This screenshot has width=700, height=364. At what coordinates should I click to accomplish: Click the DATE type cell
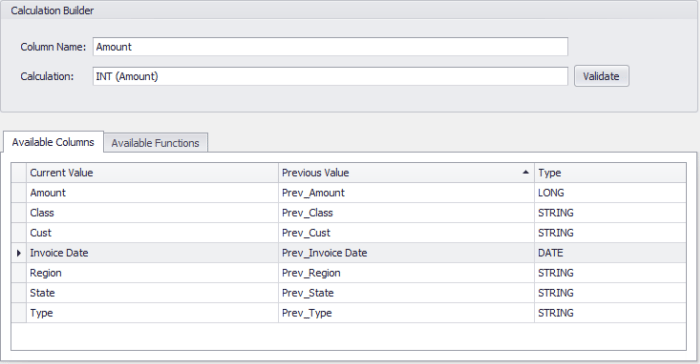610,253
